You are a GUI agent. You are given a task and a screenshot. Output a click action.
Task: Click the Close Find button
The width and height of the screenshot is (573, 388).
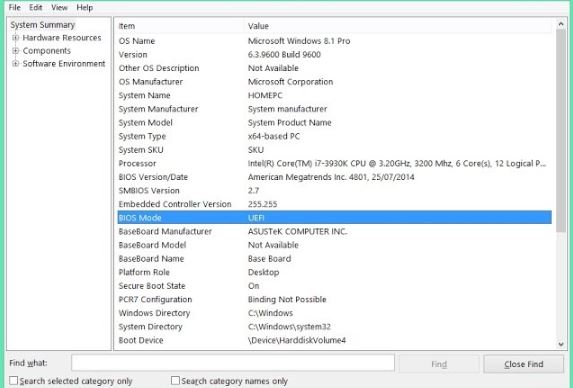(x=523, y=364)
